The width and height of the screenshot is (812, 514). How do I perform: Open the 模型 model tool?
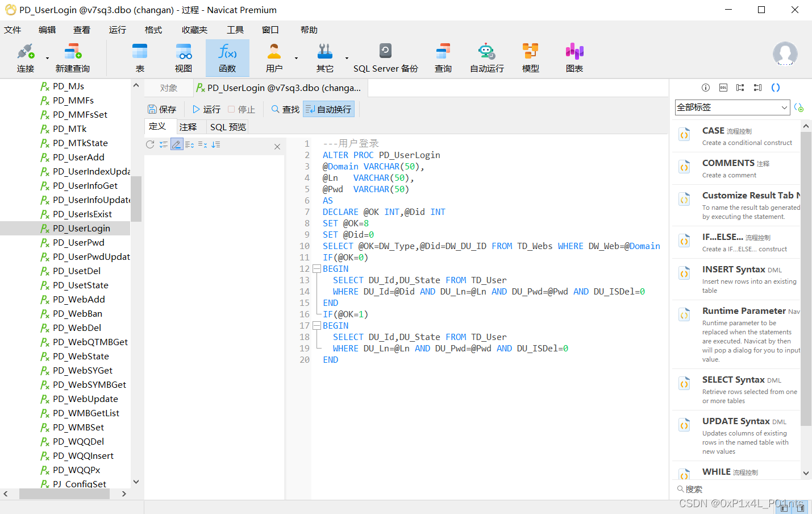530,58
